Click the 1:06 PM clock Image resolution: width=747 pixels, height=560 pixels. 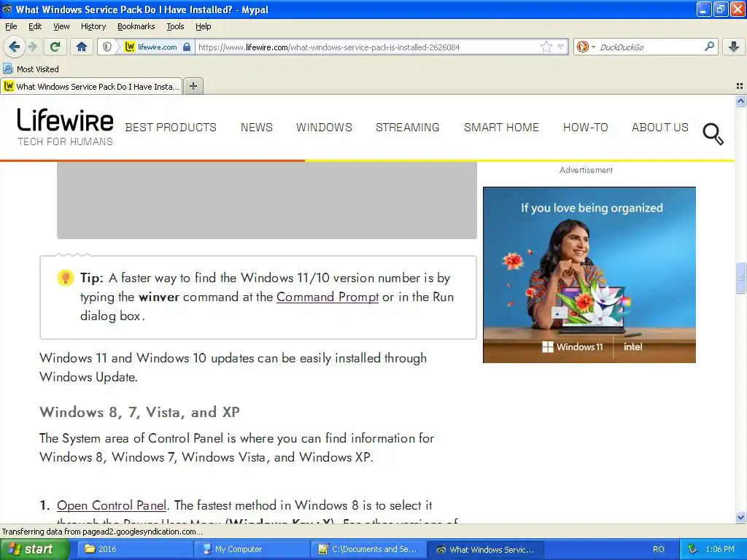click(720, 549)
